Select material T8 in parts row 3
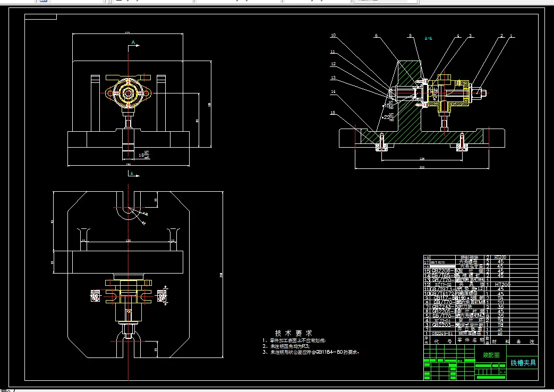The width and height of the screenshot is (554, 392). tap(500, 325)
